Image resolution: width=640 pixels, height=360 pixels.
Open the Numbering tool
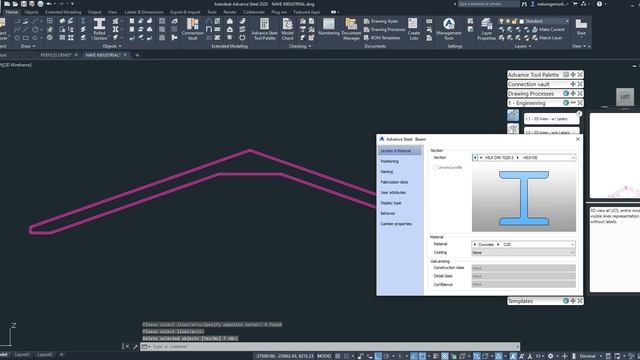[329, 27]
